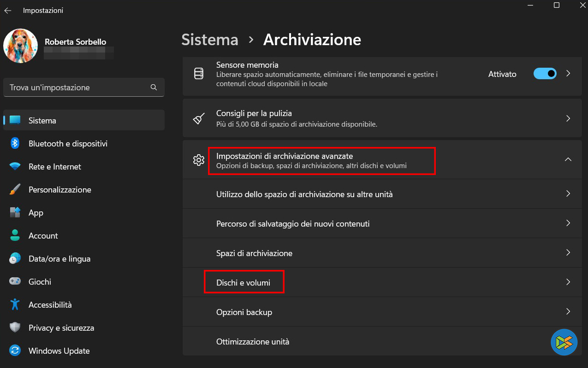Turn off the Sensore memoria toggle

(545, 74)
